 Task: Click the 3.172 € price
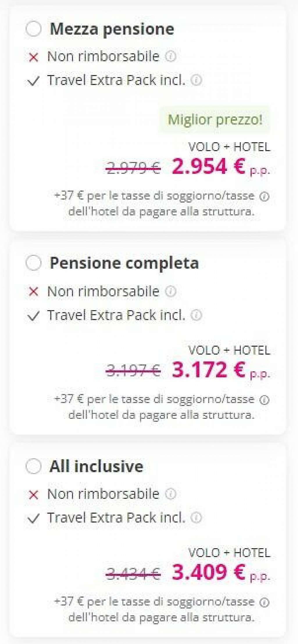pyautogui.click(x=208, y=370)
